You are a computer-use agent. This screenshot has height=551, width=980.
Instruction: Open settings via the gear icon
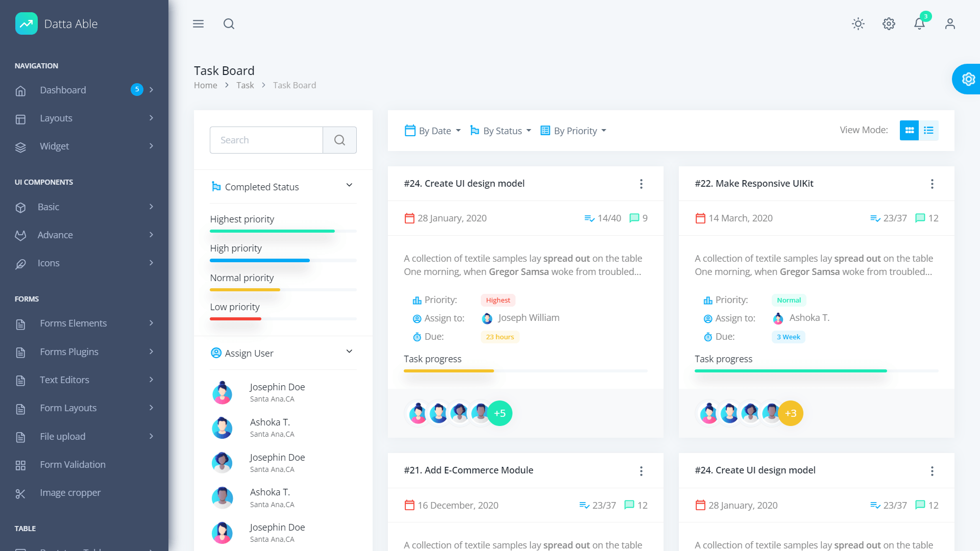[889, 24]
